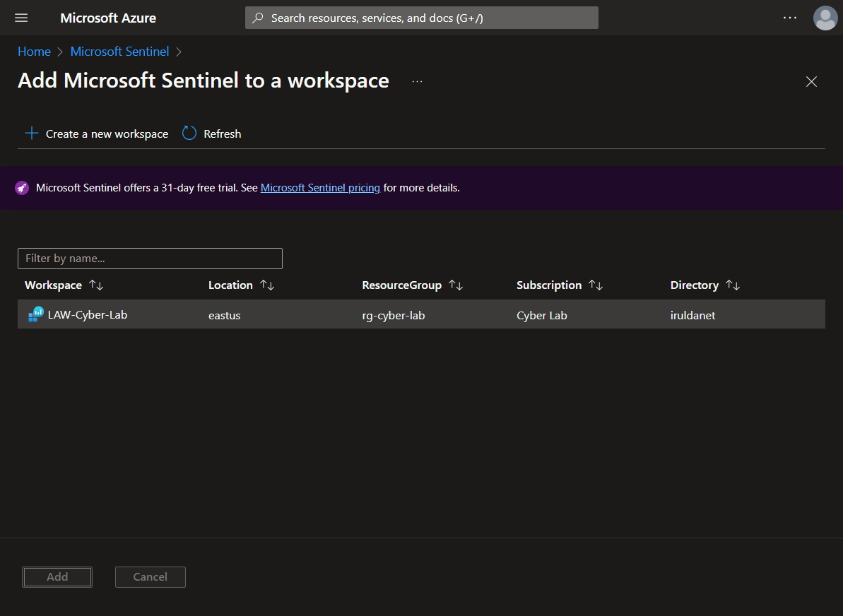Click the Directory column header label
The image size is (843, 616).
[694, 285]
